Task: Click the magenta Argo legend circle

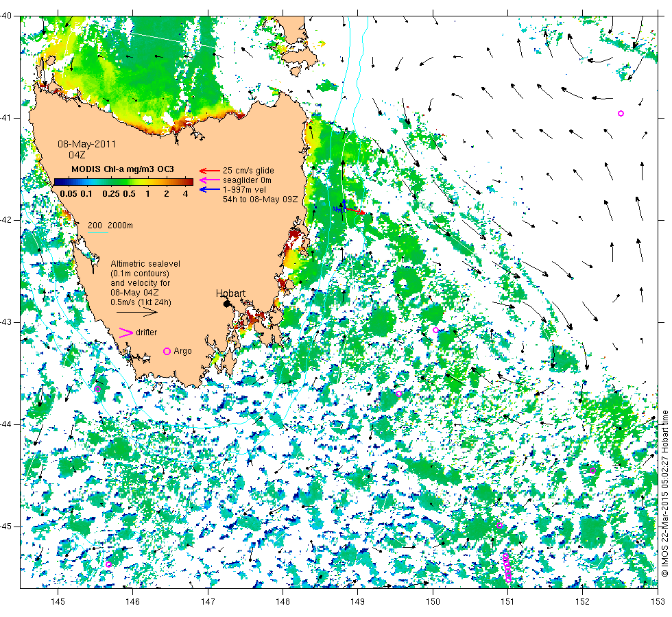Action: point(167,351)
